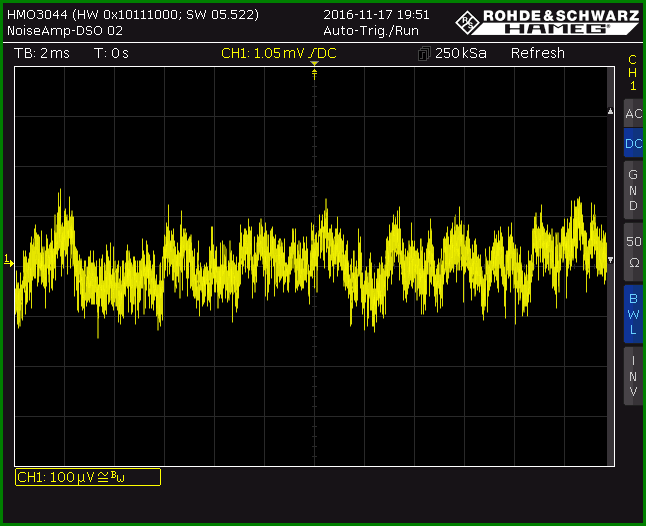Select GND coupling soft key
Image resolution: width=646 pixels, height=526 pixels.
click(634, 190)
